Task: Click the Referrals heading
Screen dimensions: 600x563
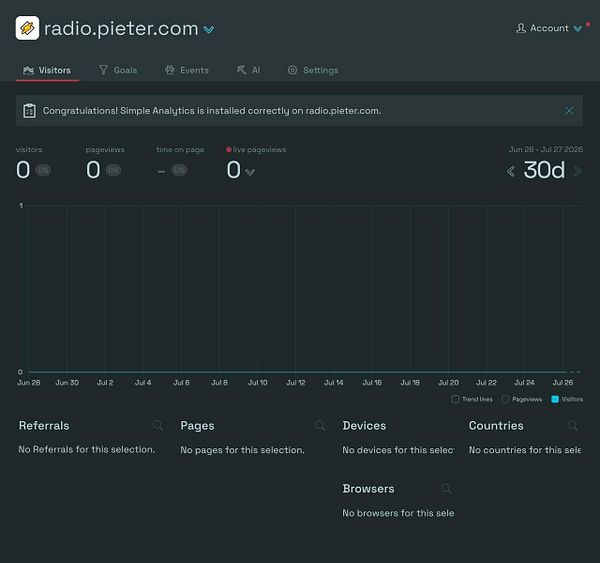Action: 44,426
